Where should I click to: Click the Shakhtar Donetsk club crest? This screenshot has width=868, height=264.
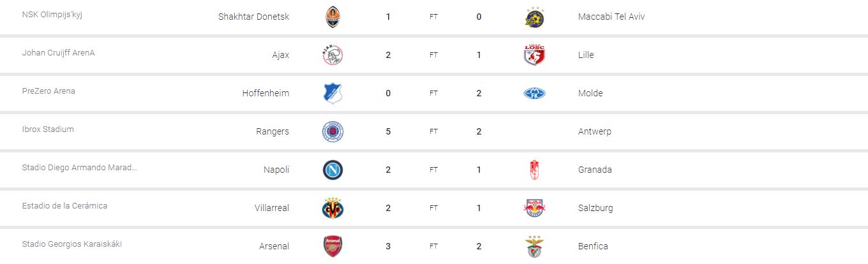(333, 17)
